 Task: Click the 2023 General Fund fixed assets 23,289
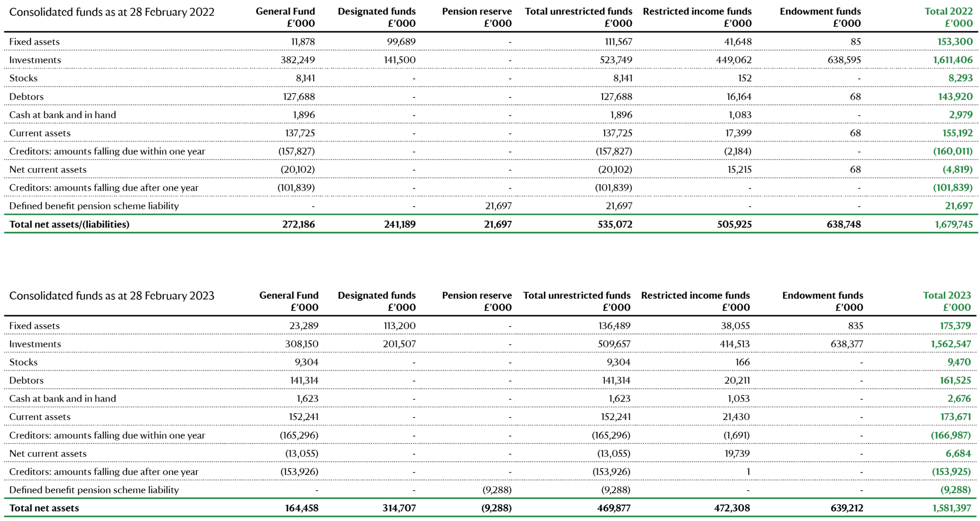click(304, 325)
